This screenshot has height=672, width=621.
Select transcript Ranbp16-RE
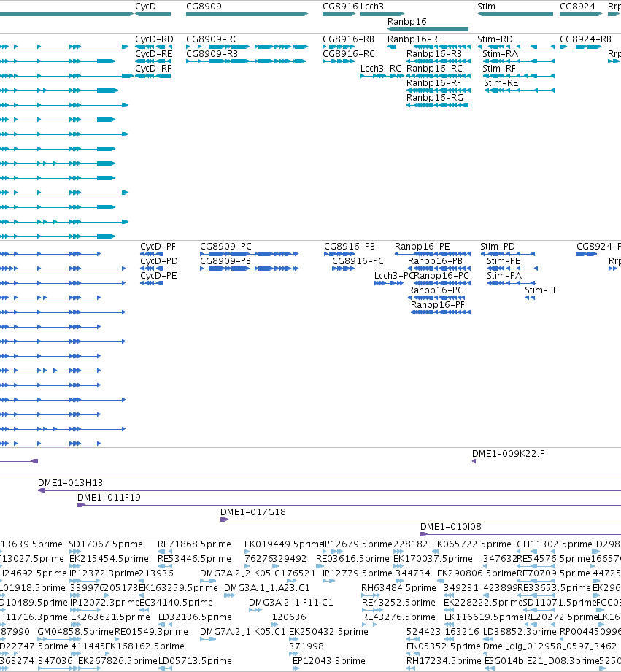(429, 47)
